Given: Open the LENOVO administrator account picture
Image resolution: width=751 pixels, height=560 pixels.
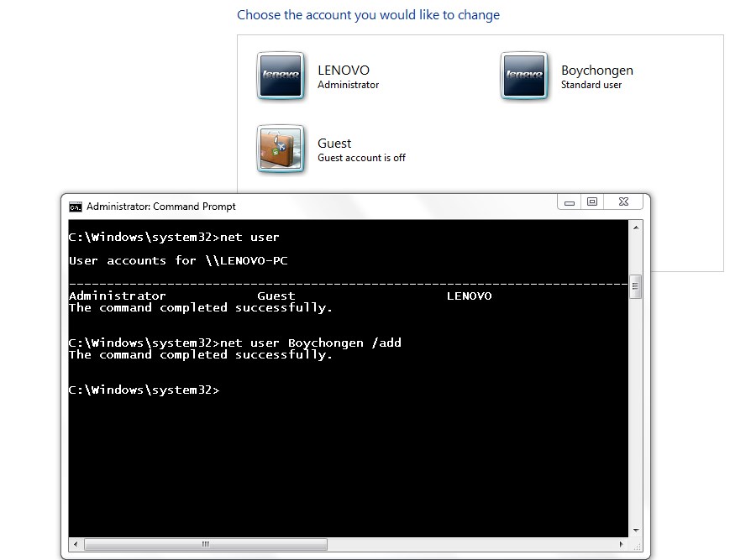Looking at the screenshot, I should [281, 76].
